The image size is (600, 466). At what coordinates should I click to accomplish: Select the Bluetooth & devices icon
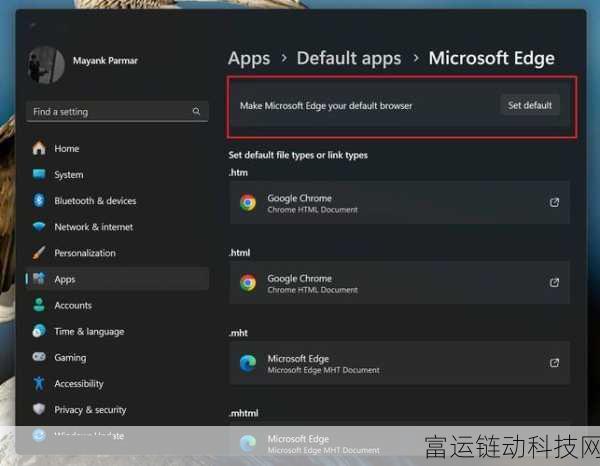(x=39, y=200)
